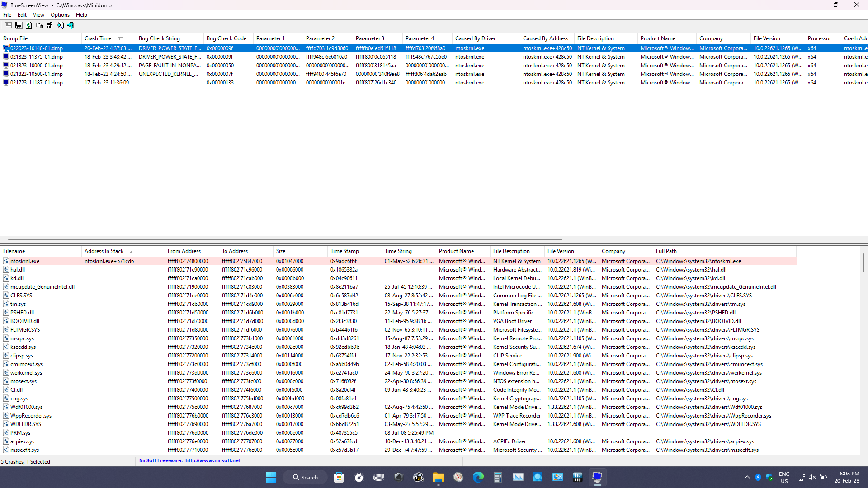This screenshot has width=868, height=488.
Task: Click the Copy Selected Items icon
Action: [x=39, y=26]
